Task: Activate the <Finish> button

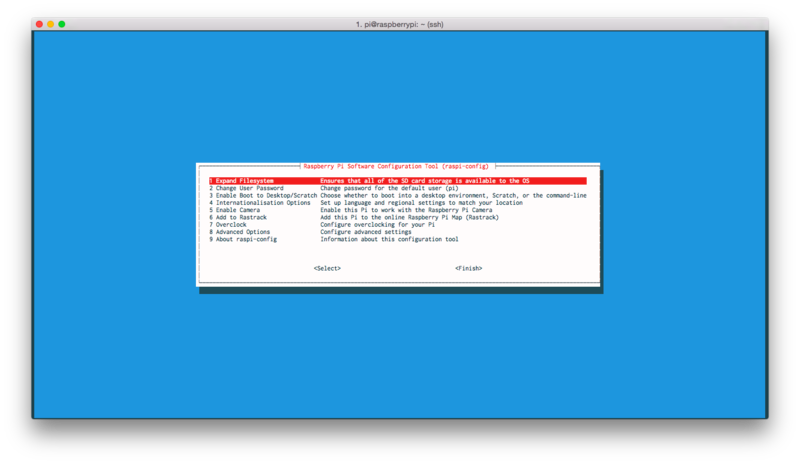Action: point(468,268)
